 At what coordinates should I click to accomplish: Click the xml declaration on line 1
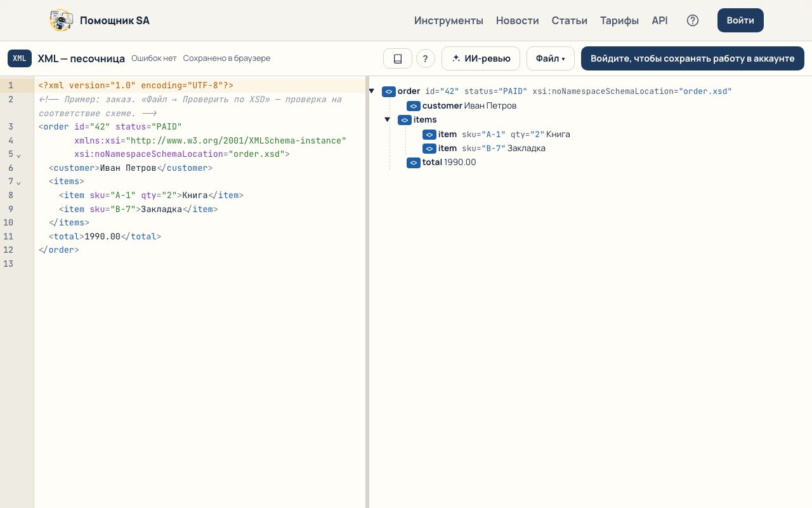coord(136,86)
